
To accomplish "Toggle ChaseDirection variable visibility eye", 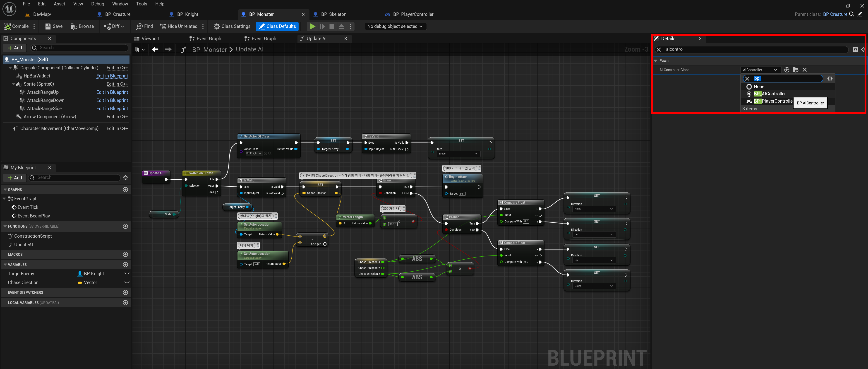I will (x=127, y=282).
